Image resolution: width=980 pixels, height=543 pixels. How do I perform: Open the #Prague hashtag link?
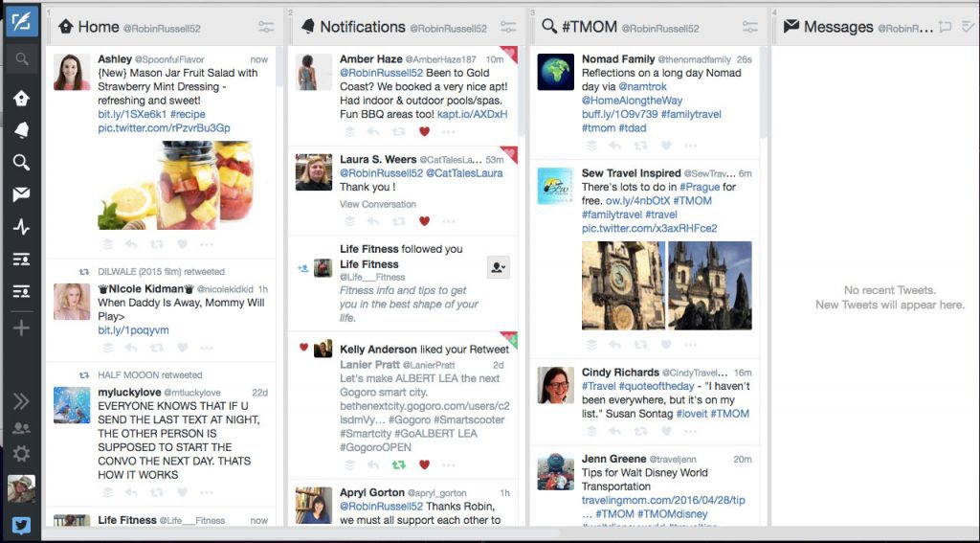click(700, 188)
